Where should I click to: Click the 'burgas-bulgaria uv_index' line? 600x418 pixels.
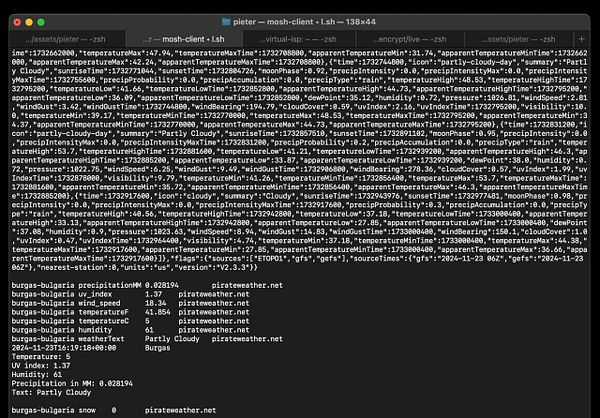click(x=130, y=294)
